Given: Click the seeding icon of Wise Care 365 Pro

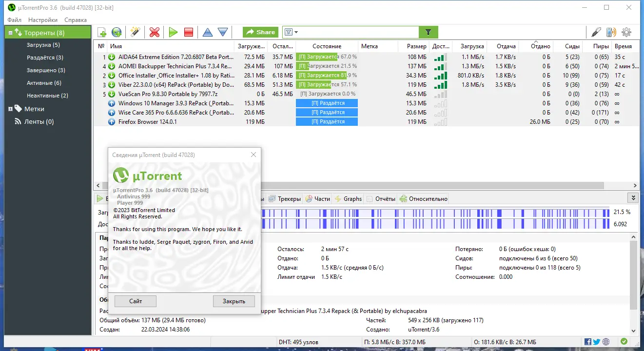Looking at the screenshot, I should (x=112, y=112).
